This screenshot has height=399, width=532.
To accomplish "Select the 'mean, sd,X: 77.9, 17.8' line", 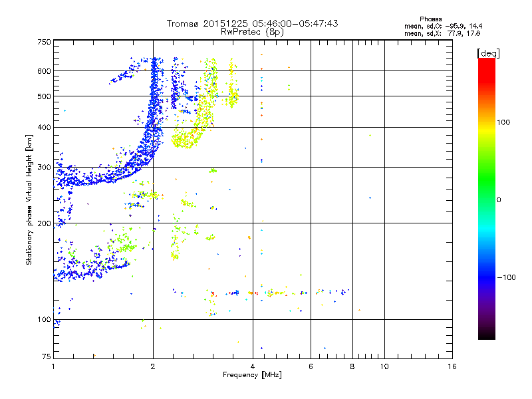I will click(442, 33).
